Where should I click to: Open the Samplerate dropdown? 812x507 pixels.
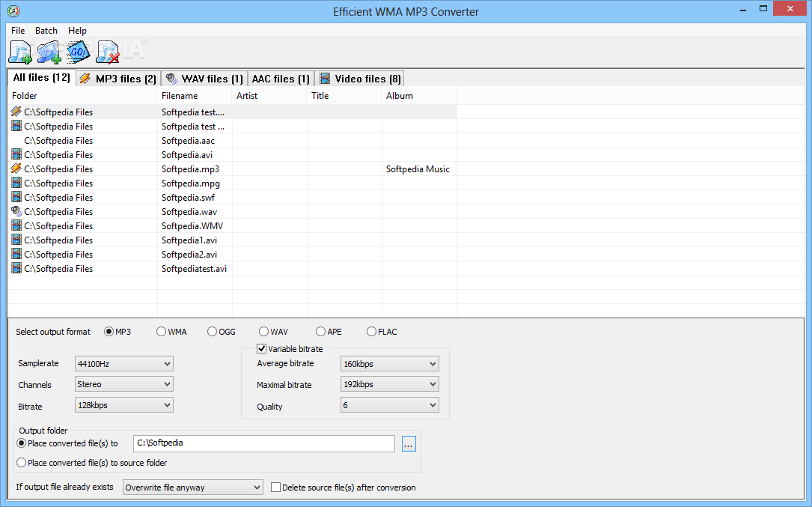(x=123, y=364)
